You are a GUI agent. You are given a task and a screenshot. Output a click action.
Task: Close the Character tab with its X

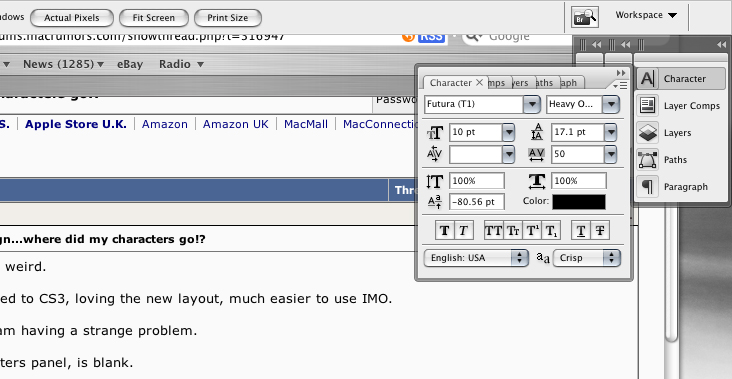click(479, 83)
